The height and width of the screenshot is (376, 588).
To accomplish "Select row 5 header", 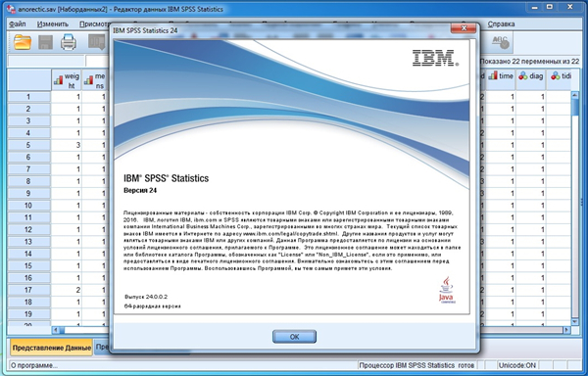I will coord(28,145).
